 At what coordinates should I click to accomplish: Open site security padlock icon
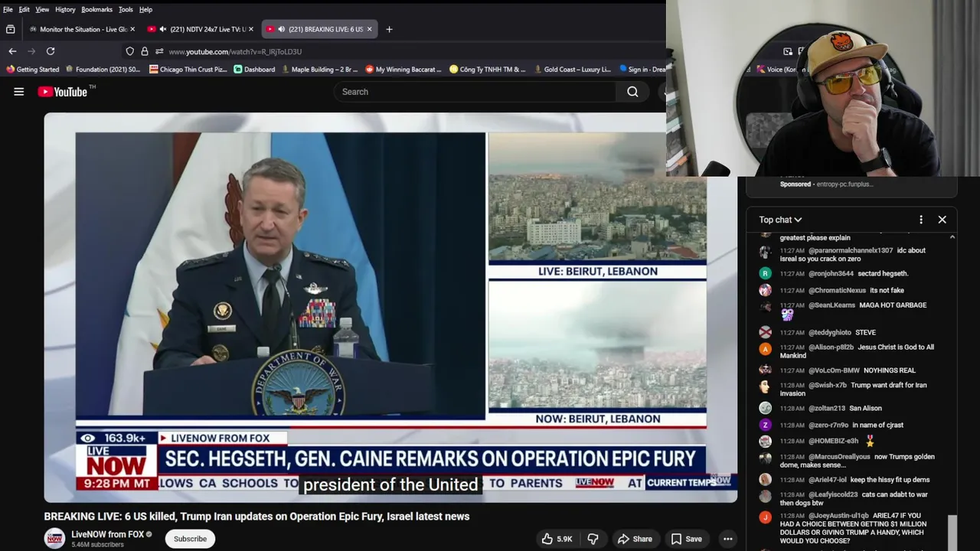tap(145, 51)
